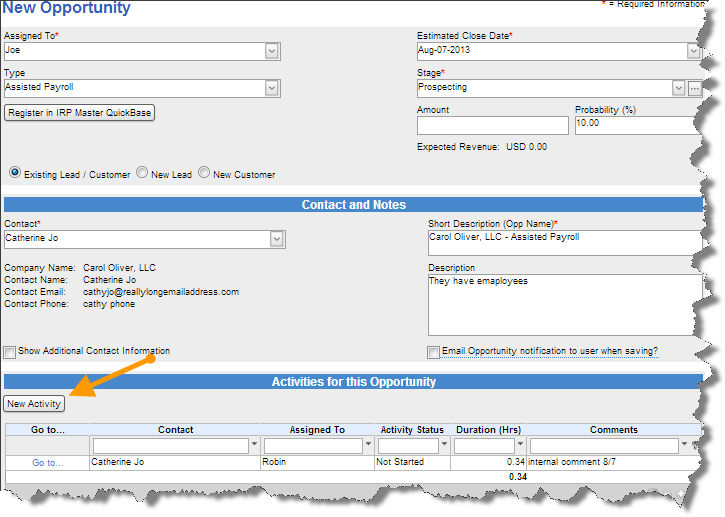The image size is (725, 517).
Task: Click the Duration (Hrs) filter arrow
Action: pos(521,446)
